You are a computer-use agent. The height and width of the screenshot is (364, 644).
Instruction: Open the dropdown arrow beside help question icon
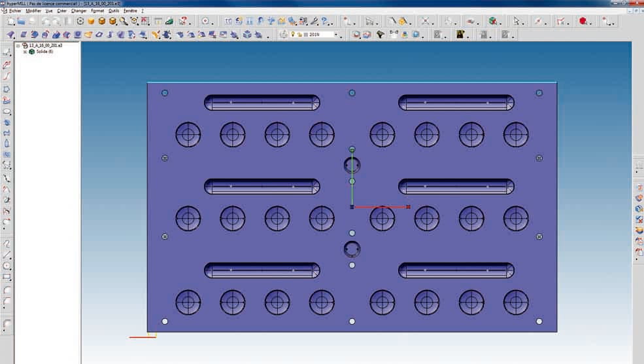pyautogui.click(x=190, y=23)
